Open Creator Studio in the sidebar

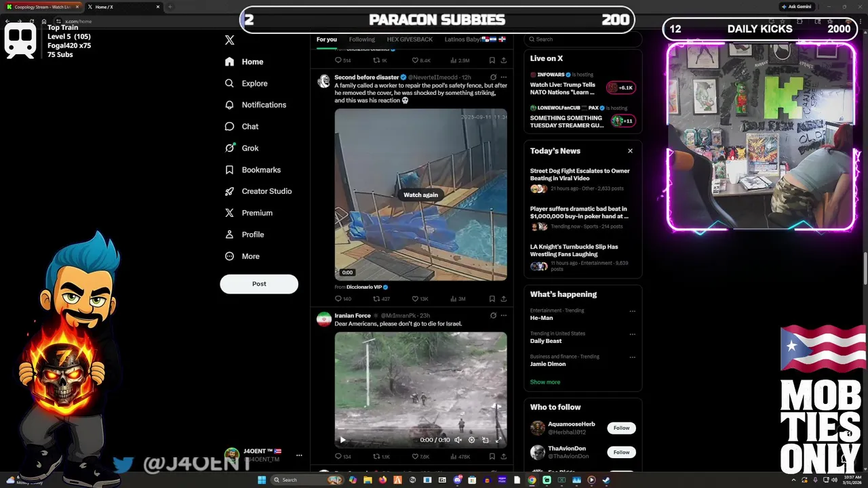click(258, 191)
